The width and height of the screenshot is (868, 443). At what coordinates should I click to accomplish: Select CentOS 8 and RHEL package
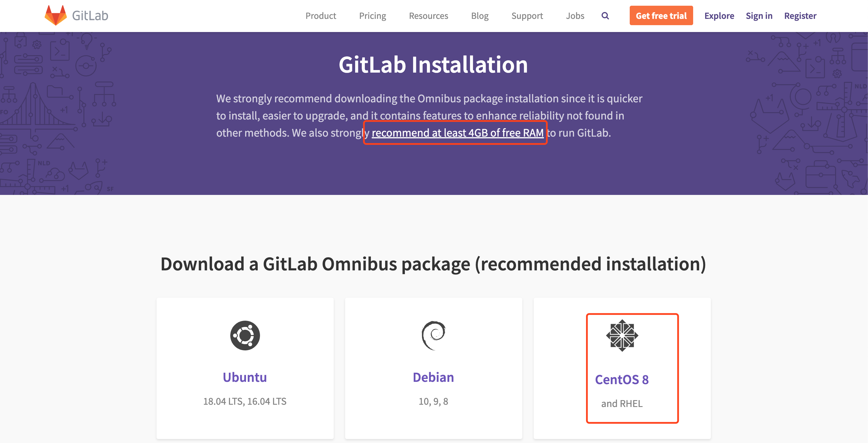pyautogui.click(x=622, y=379)
